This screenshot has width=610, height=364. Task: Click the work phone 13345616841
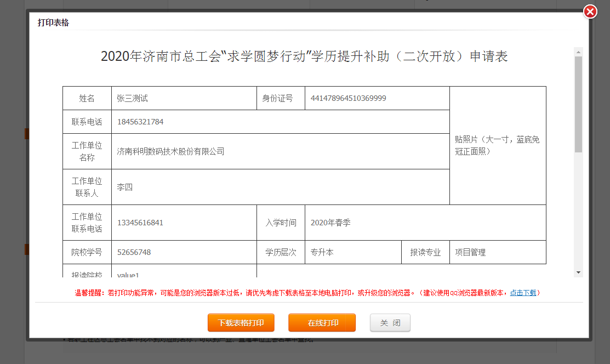point(140,223)
